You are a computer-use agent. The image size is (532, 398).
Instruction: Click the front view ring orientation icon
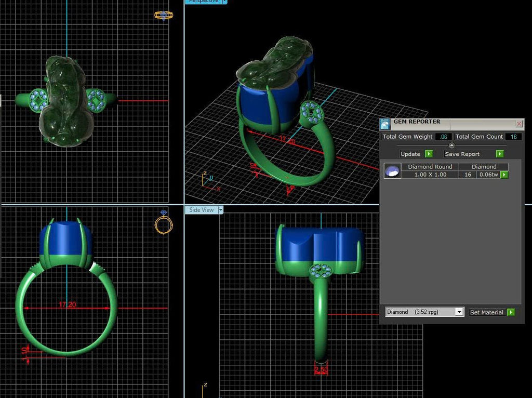coord(164,222)
